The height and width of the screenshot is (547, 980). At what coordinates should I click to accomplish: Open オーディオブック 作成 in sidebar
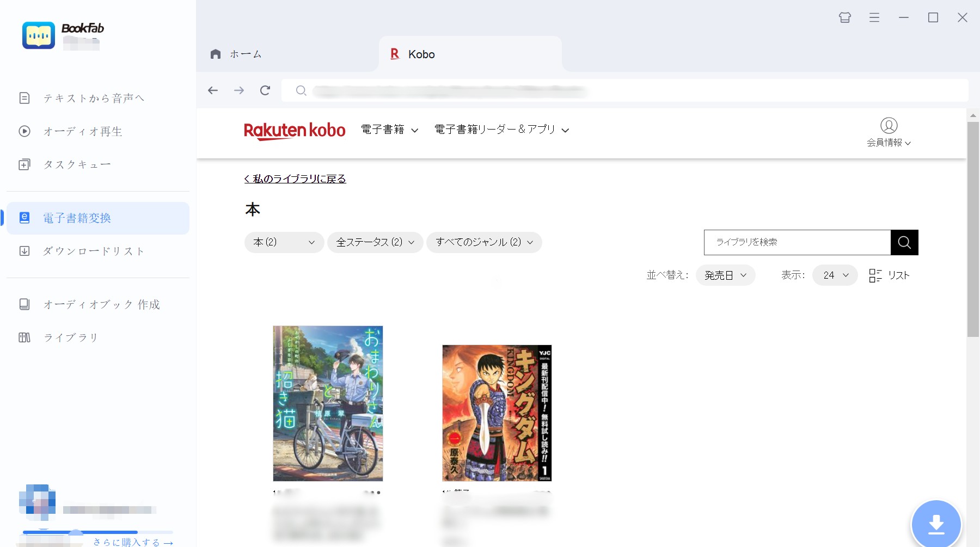(x=98, y=304)
